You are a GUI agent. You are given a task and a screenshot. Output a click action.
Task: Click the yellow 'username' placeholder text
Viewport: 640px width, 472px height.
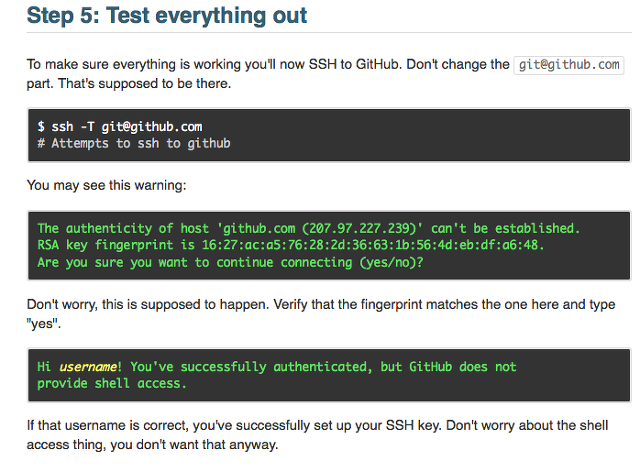click(89, 367)
